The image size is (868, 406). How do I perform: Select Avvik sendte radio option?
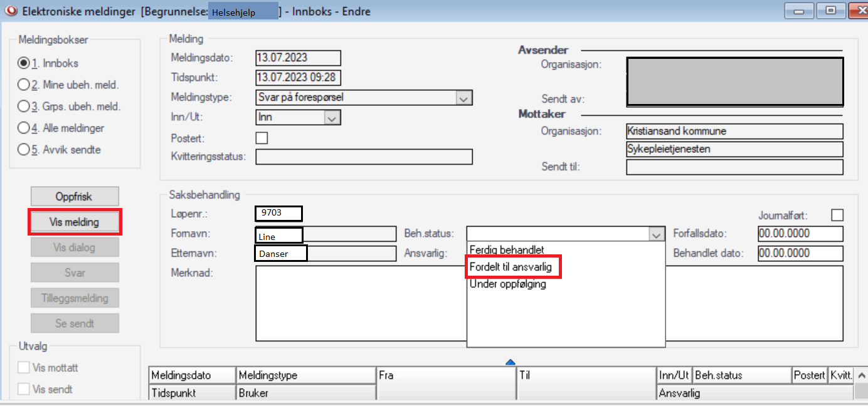coord(24,150)
